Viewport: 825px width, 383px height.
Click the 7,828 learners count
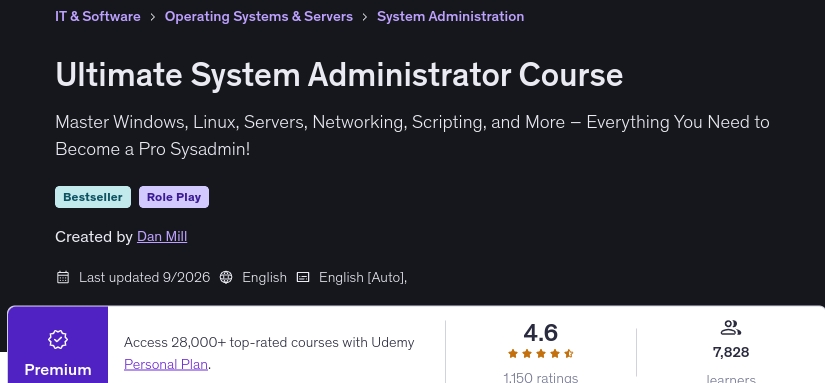[x=731, y=352]
